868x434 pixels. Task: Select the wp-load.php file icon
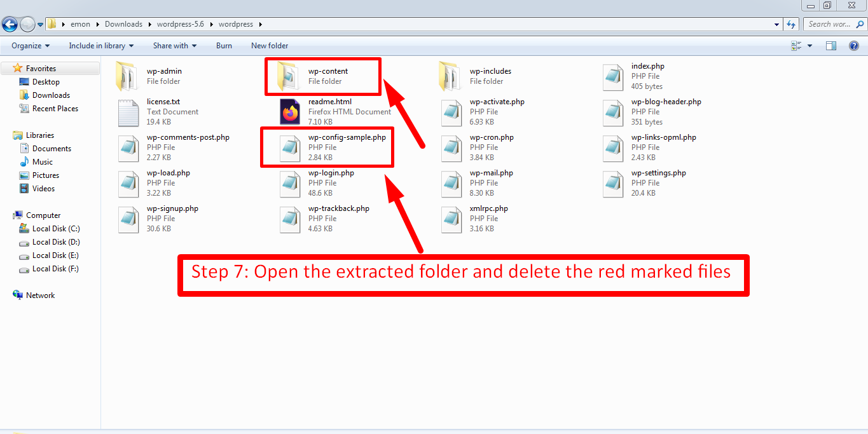point(128,184)
